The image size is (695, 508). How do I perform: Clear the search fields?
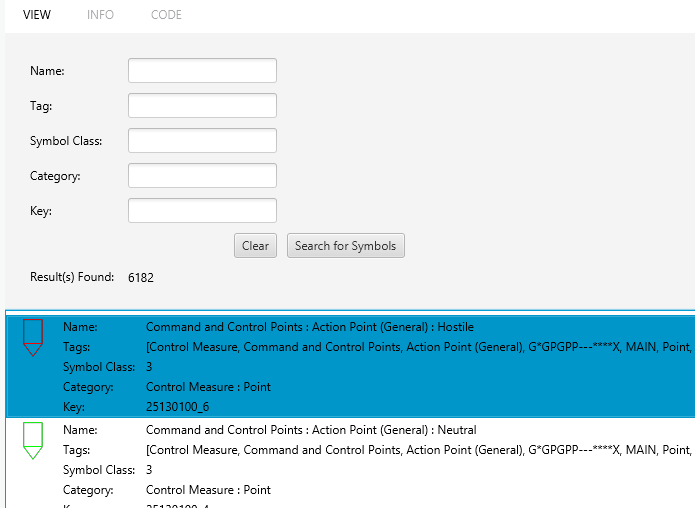(x=255, y=246)
